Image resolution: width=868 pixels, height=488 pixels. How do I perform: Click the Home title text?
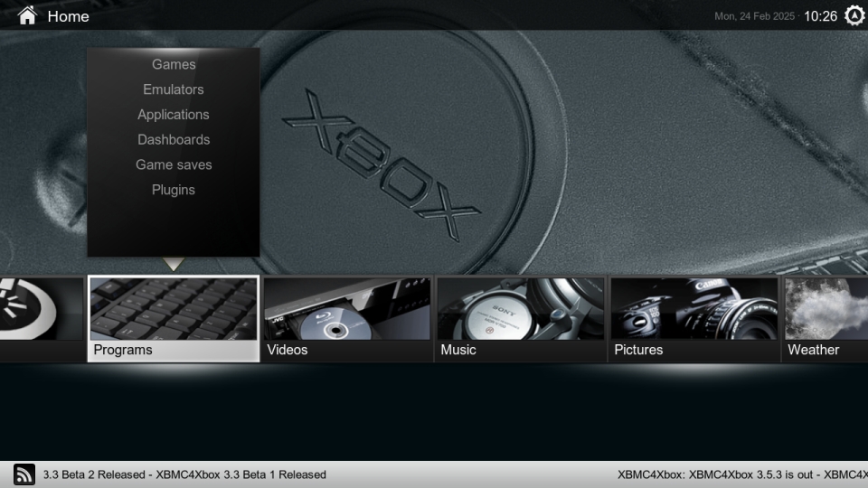(x=68, y=16)
